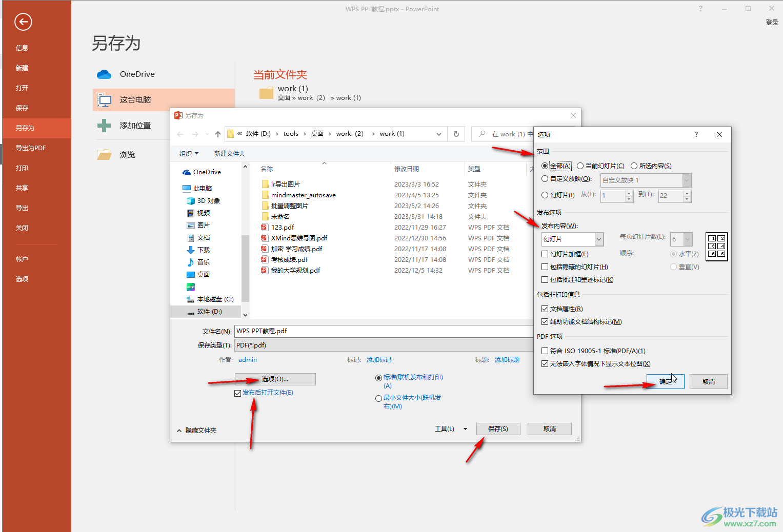Select the OneDrive cloud icon location
Screen dimensions: 783x532
104,74
